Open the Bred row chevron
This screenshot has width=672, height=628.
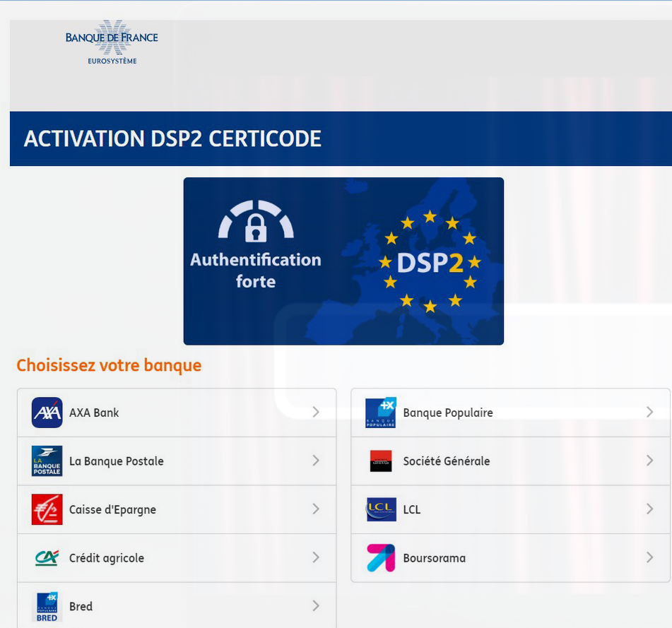click(x=316, y=605)
